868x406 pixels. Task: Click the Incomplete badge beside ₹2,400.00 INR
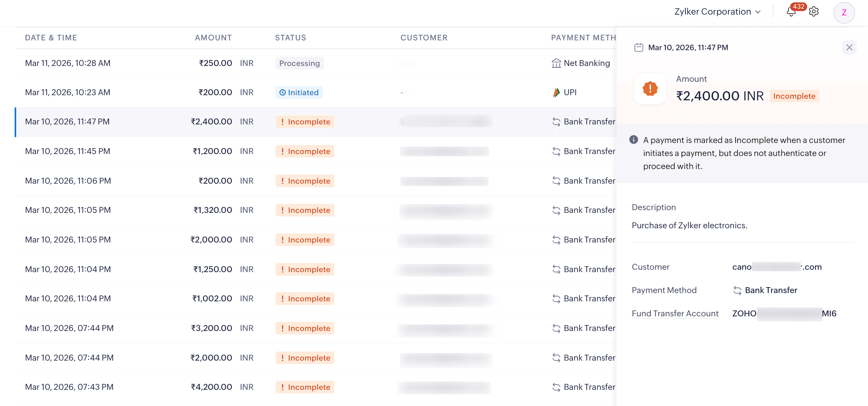(794, 96)
